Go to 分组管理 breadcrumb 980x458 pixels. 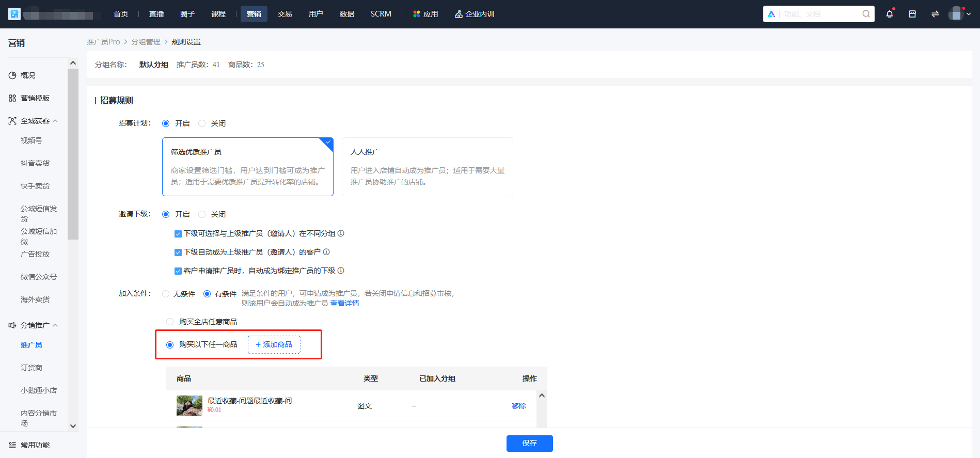pos(146,42)
